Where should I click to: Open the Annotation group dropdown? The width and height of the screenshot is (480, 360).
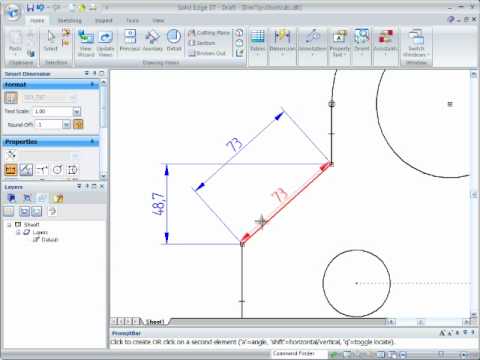(312, 42)
